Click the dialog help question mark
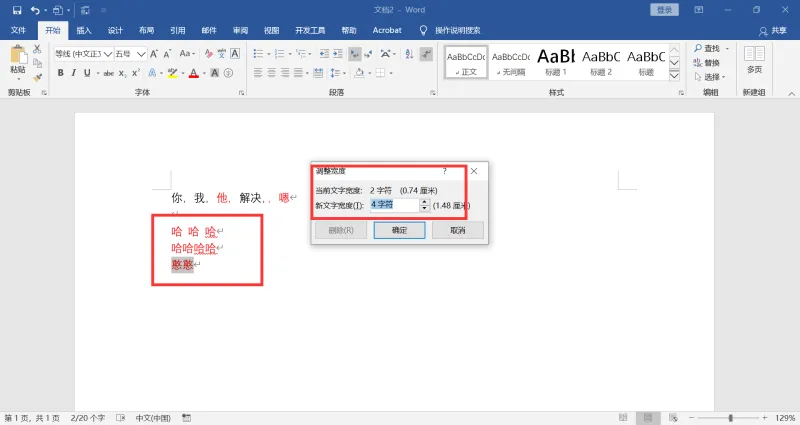 [445, 171]
